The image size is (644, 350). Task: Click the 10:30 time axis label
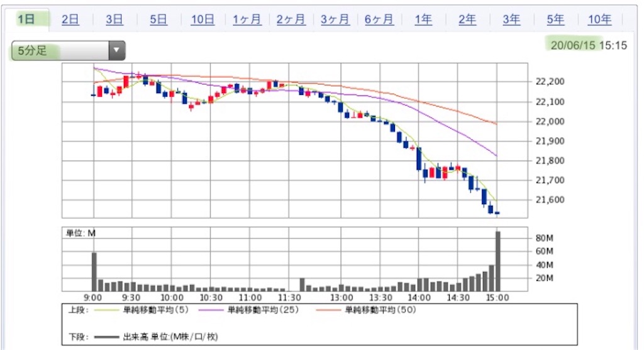(211, 298)
